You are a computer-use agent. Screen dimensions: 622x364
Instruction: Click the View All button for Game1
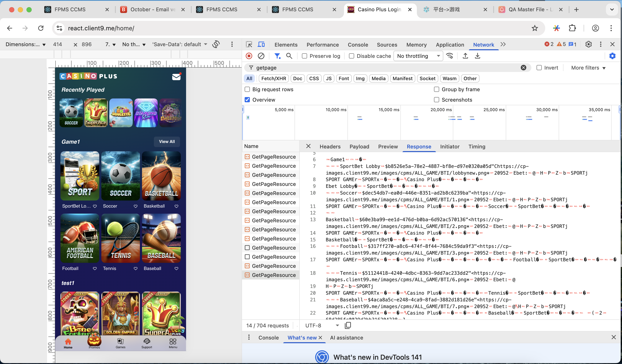tap(167, 141)
